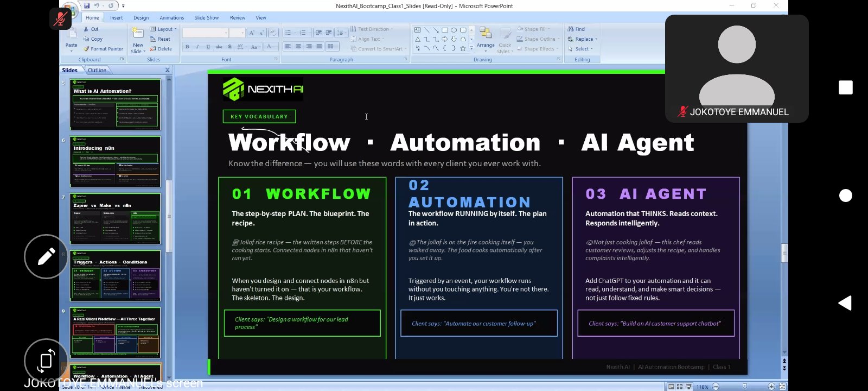Toggle Align Text Left
The image size is (868, 391).
(288, 47)
